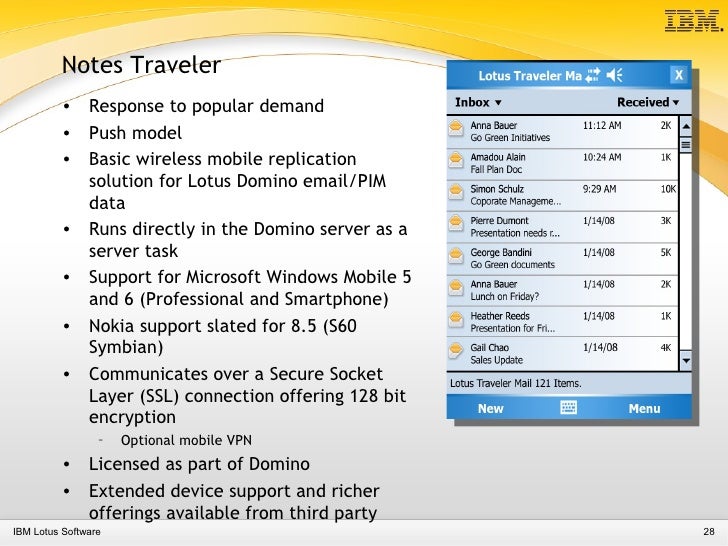Screen dimensions: 728x546
Task: Click envelope icon for Heather Reeds email
Action: click(456, 319)
